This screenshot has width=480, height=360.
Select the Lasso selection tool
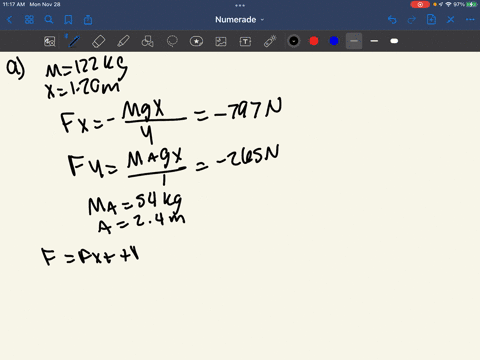click(172, 41)
